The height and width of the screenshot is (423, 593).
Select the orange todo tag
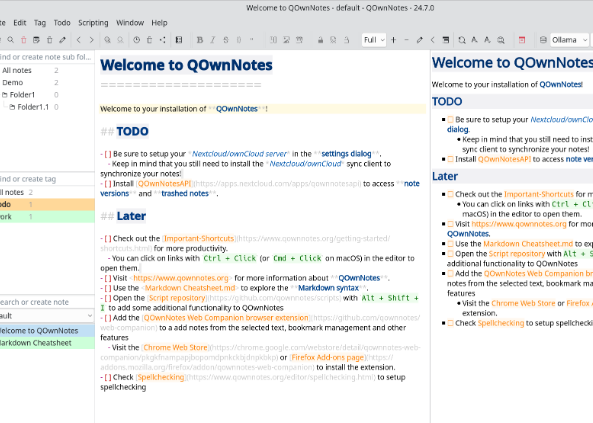[x=47, y=204]
